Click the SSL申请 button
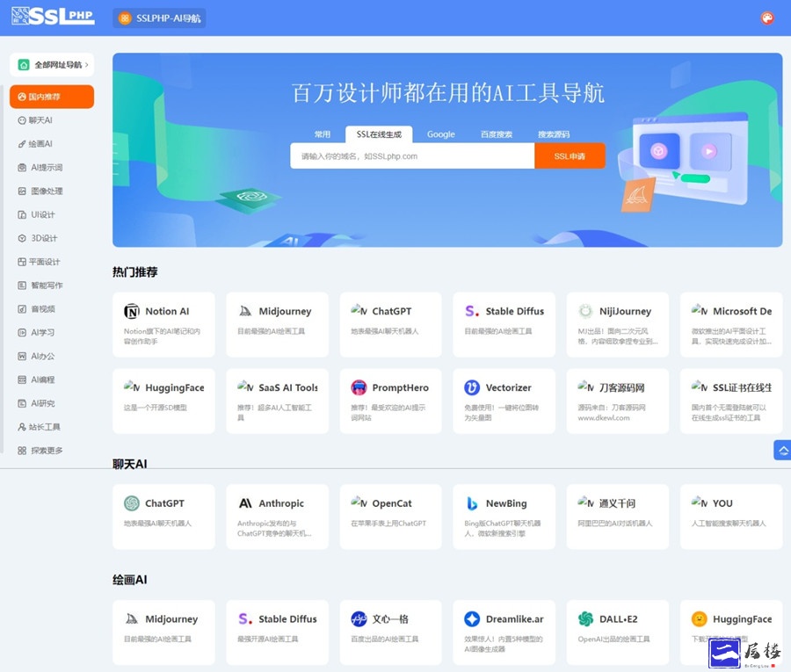Image resolution: width=791 pixels, height=672 pixels. pyautogui.click(x=570, y=156)
